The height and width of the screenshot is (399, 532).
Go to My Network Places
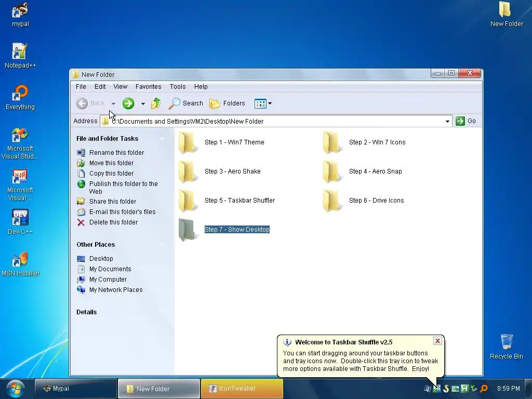pyautogui.click(x=116, y=290)
